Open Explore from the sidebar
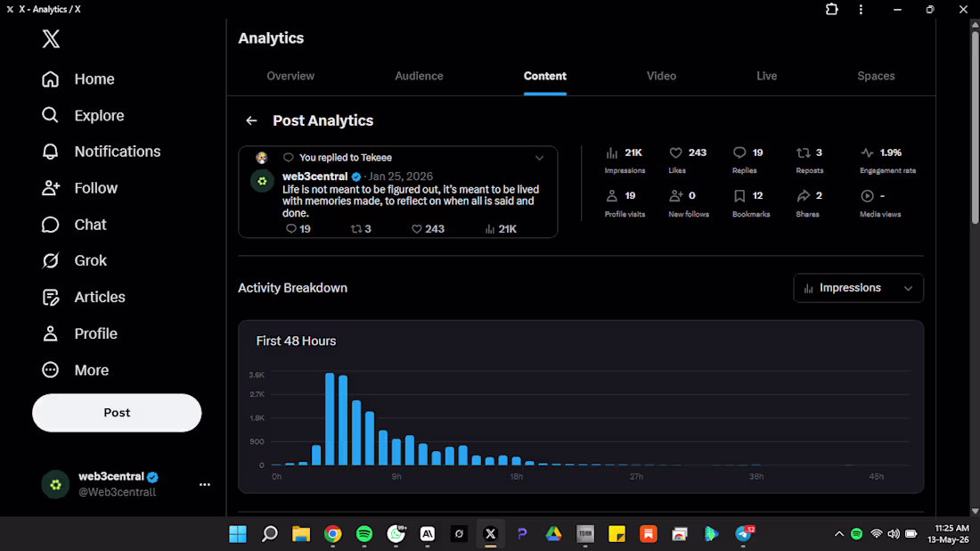The width and height of the screenshot is (980, 551). pyautogui.click(x=83, y=115)
